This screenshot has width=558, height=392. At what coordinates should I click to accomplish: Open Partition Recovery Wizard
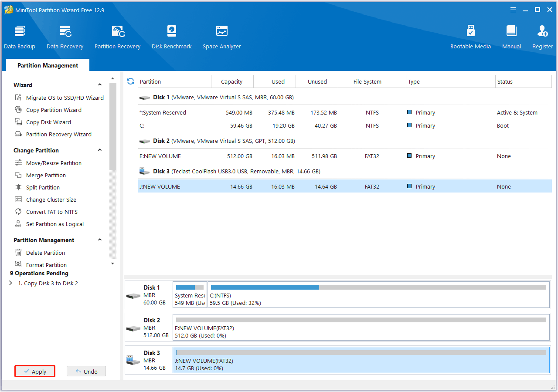click(x=53, y=134)
